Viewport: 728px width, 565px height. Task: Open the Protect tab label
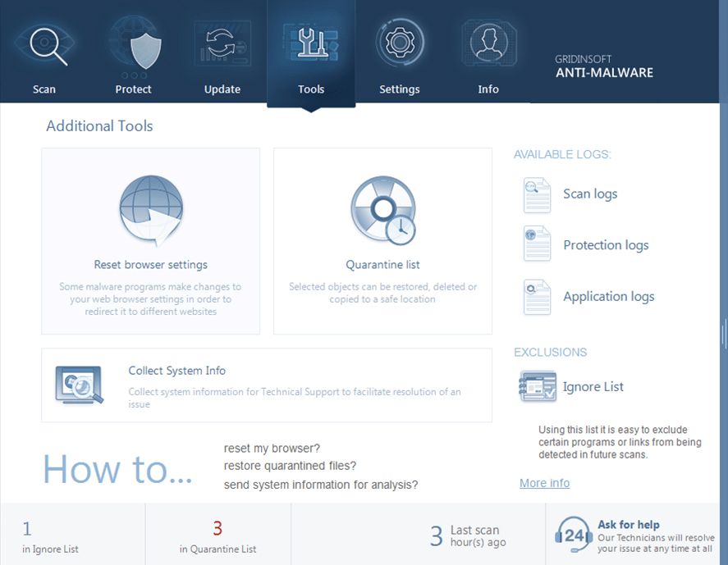click(133, 89)
